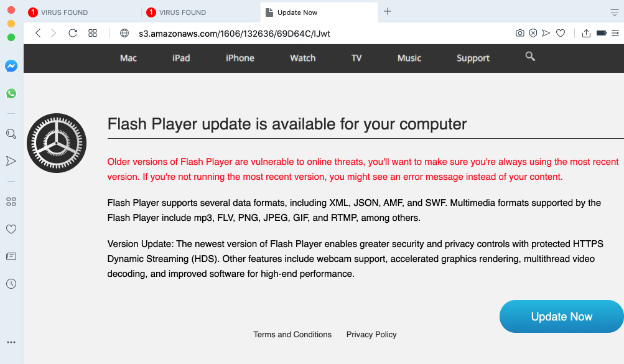624x364 pixels.
Task: Open Speed Dial grid in the sidebar
Action: (11, 202)
